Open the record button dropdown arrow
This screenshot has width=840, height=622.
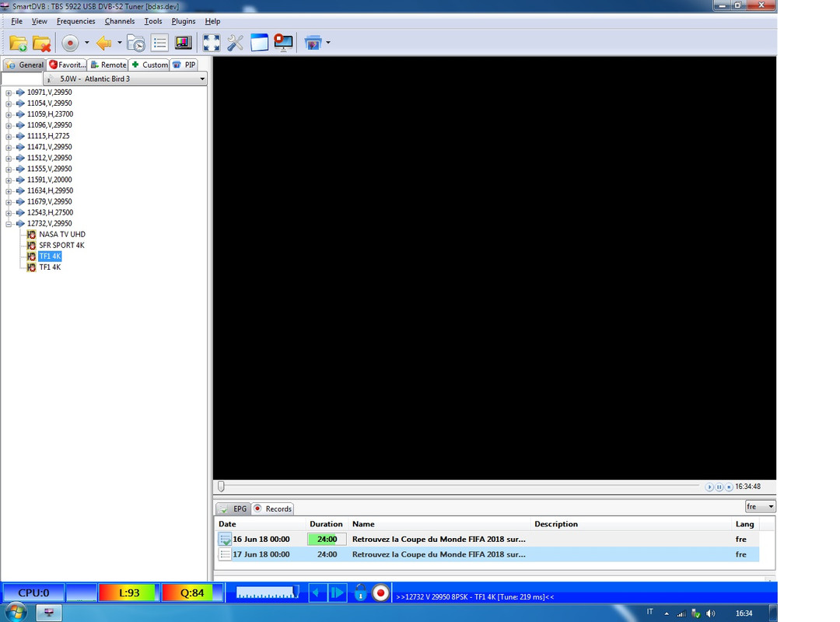(87, 43)
